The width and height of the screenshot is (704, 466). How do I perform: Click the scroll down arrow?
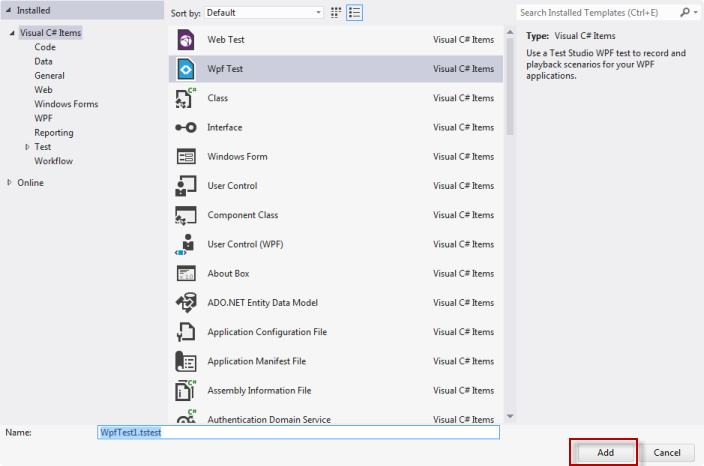[510, 416]
